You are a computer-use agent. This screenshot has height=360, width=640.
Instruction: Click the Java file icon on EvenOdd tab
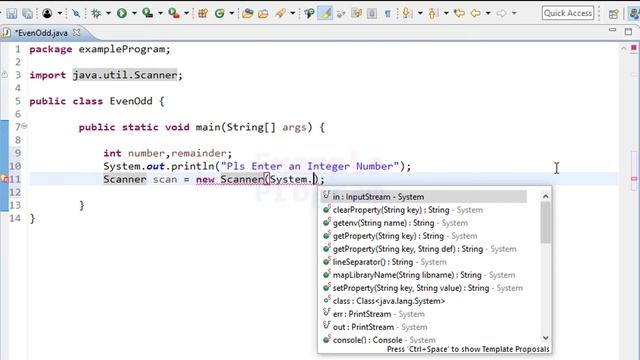point(6,33)
